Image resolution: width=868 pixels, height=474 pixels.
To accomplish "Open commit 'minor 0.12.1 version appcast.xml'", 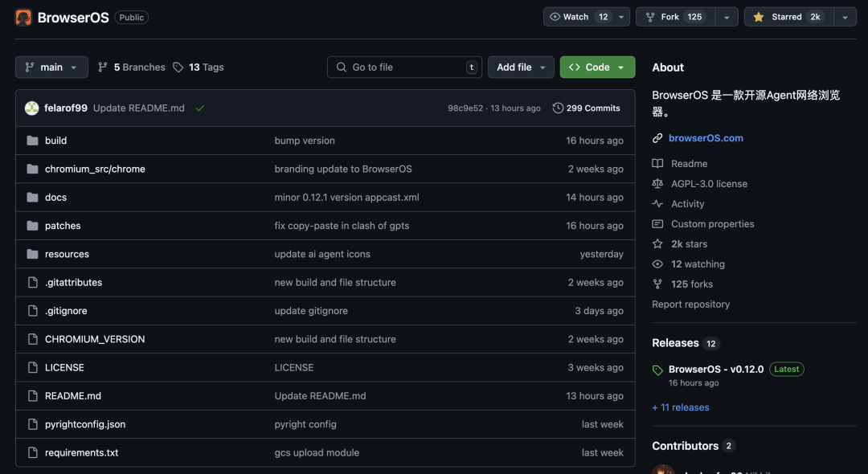I will point(346,197).
